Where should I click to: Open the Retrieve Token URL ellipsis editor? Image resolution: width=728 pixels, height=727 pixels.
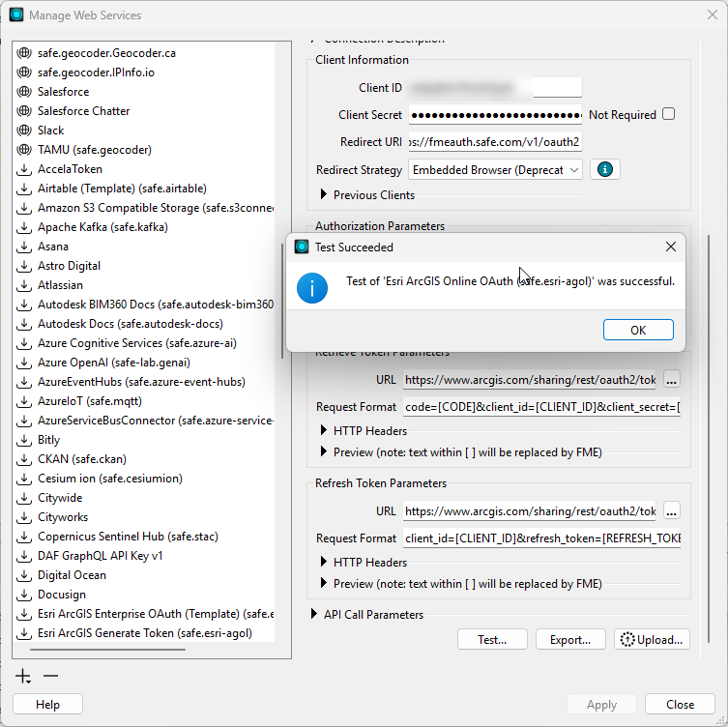(x=671, y=379)
